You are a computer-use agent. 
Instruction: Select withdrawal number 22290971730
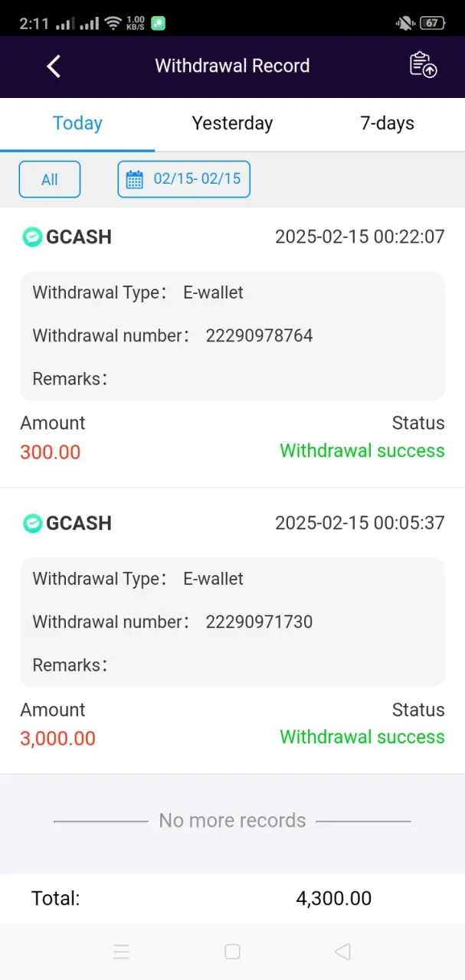click(259, 622)
